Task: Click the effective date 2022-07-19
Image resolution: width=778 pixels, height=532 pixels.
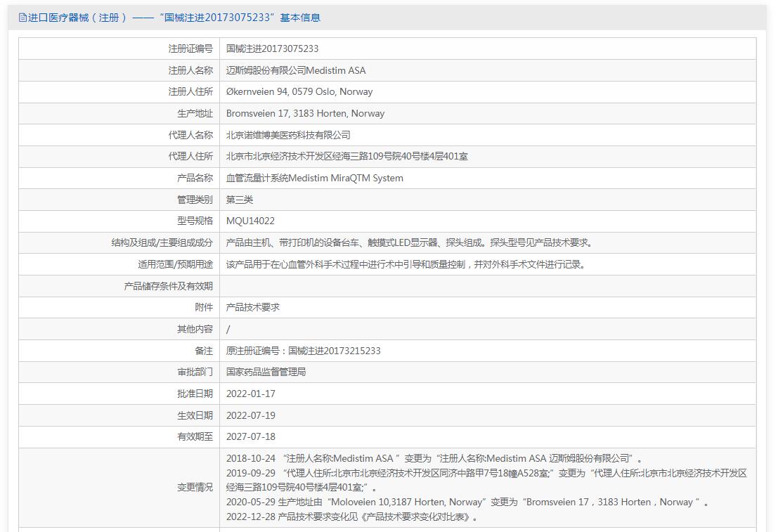Action: click(251, 415)
